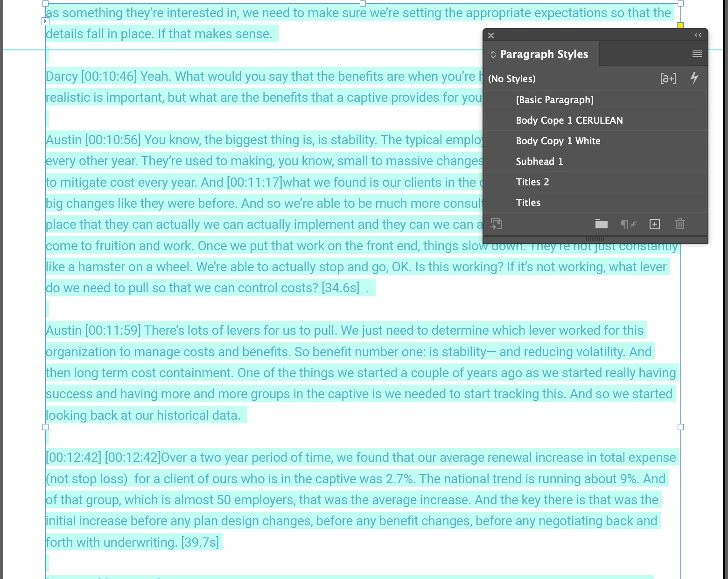Delete selected style trash icon
Image resolution: width=728 pixels, height=579 pixels.
tap(680, 224)
